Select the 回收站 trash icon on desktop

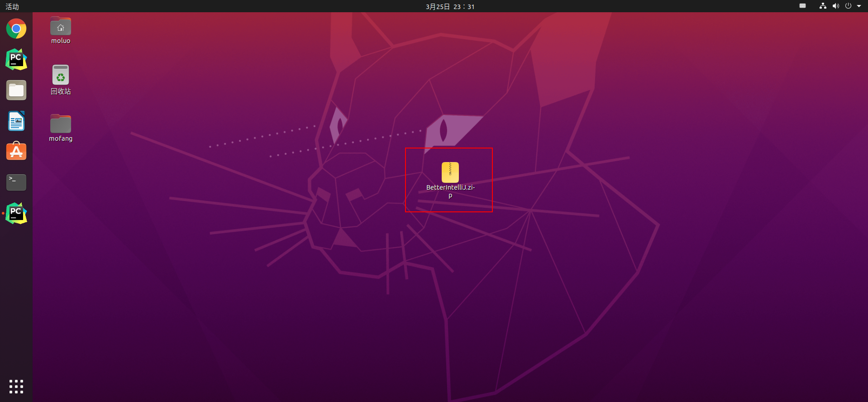pos(61,75)
